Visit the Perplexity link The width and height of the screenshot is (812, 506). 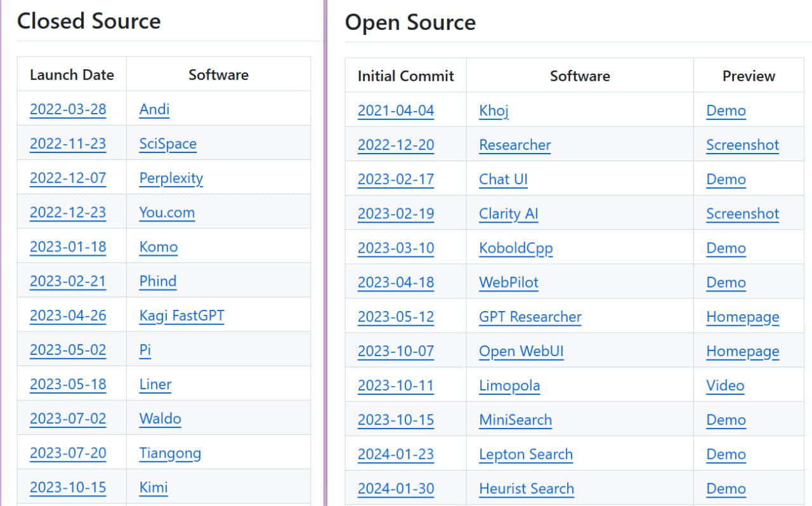[x=171, y=178]
